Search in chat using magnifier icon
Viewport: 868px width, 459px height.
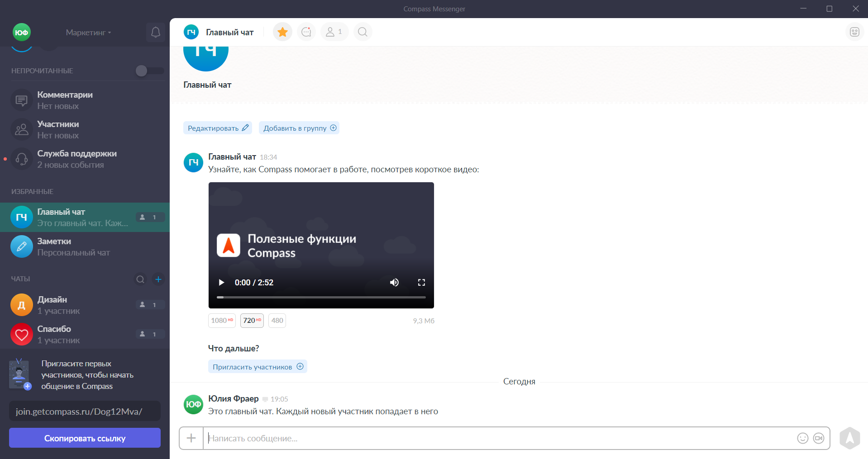tap(362, 32)
